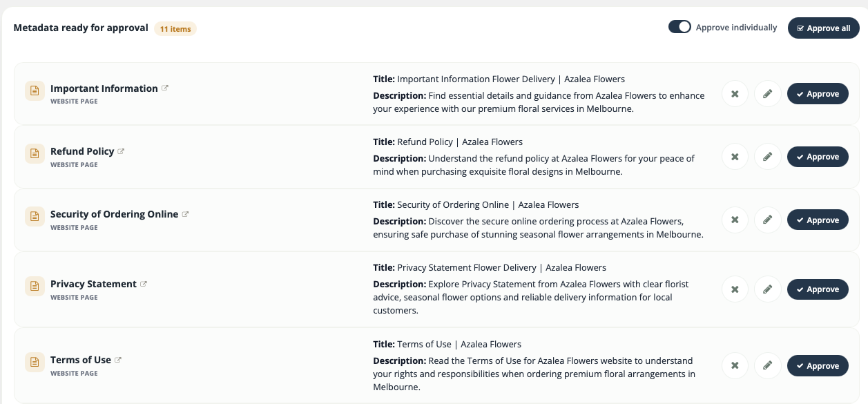Image resolution: width=868 pixels, height=404 pixels.
Task: Reject the Refund Policy metadata with X icon
Action: tap(735, 157)
